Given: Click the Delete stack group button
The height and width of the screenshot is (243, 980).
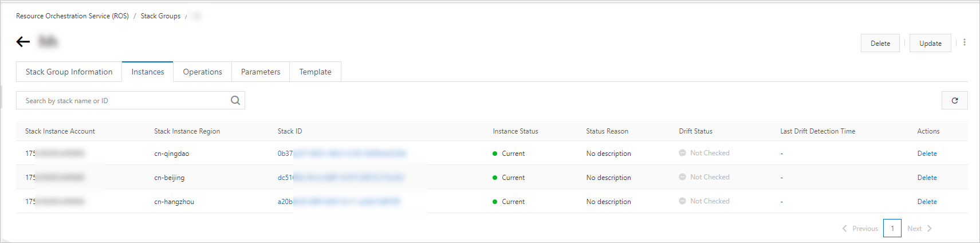Looking at the screenshot, I should tap(880, 43).
